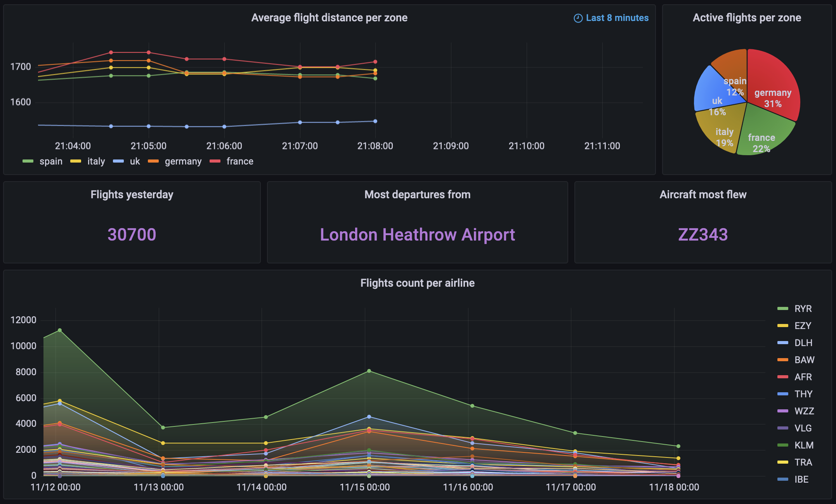Click DLH legend color indicator

click(x=783, y=343)
